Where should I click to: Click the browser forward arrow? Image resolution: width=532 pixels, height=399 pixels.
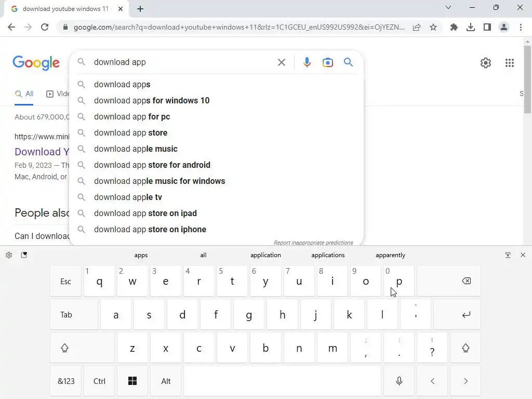coord(28,27)
